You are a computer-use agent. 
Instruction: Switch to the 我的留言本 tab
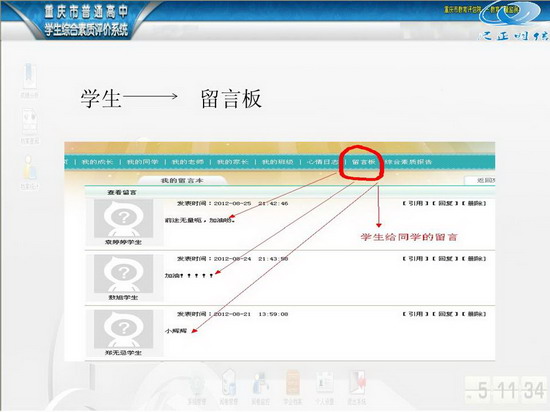[x=182, y=181]
